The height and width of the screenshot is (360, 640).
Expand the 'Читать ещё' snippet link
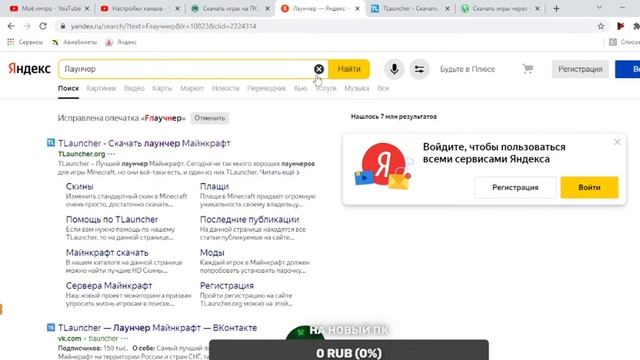pyautogui.click(x=279, y=172)
